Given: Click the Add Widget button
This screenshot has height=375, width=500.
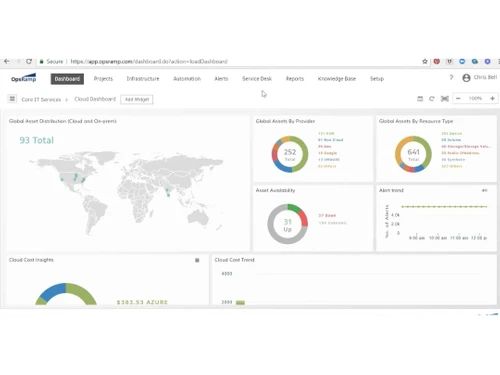Looking at the screenshot, I should point(137,99).
